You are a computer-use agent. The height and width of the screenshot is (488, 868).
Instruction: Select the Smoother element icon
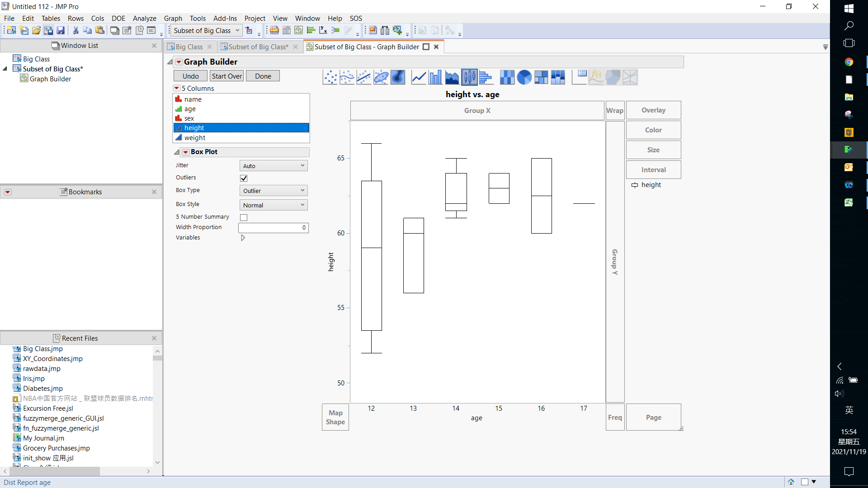[x=347, y=77]
